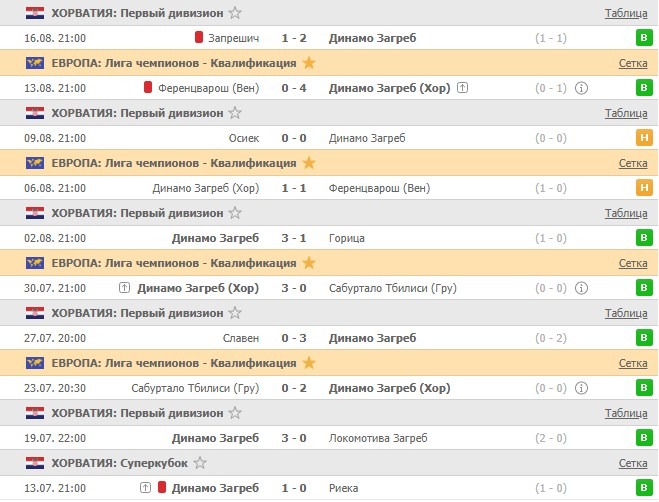Click win badge on Локомотива Загреб row
The image size is (659, 502).
pos(644,438)
